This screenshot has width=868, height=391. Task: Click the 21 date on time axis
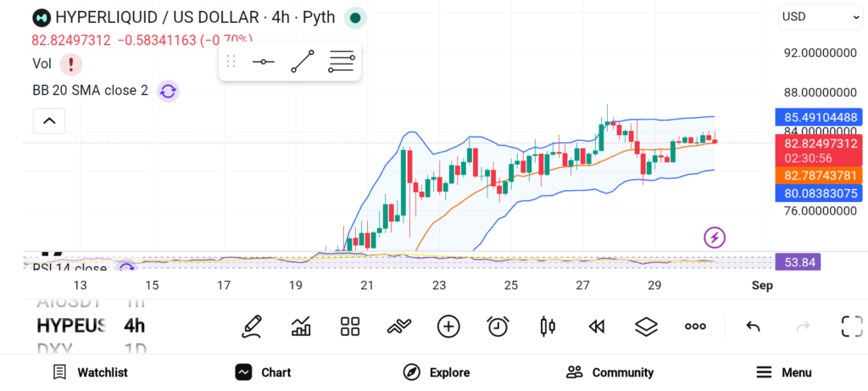coord(367,286)
